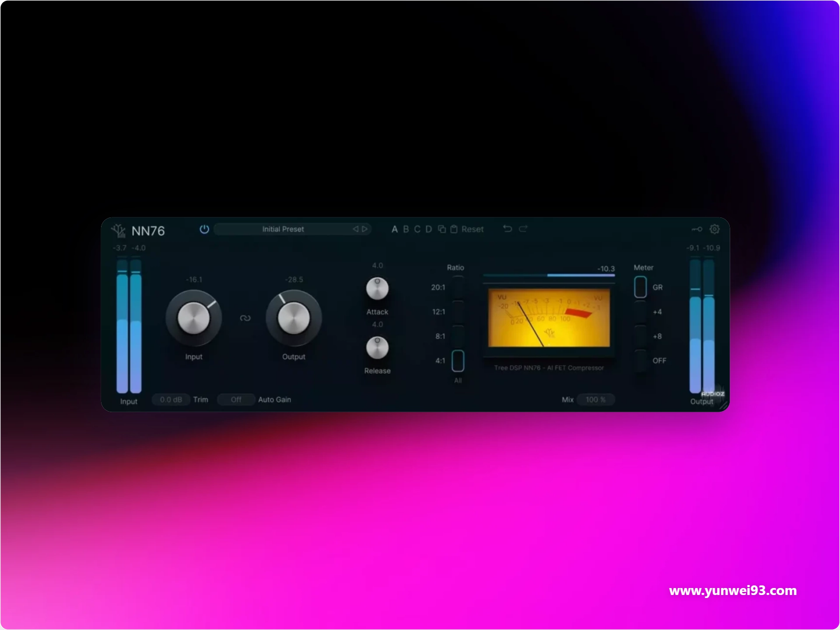
Task: Select +4 meter mode button
Action: pyautogui.click(x=640, y=312)
